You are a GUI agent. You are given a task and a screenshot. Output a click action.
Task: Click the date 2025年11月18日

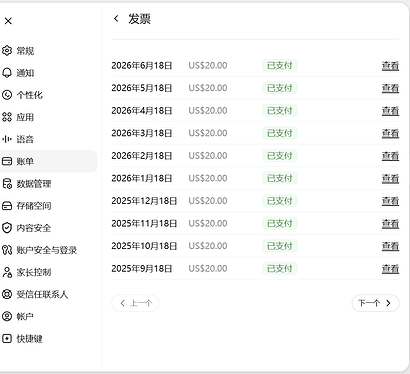tap(144, 223)
